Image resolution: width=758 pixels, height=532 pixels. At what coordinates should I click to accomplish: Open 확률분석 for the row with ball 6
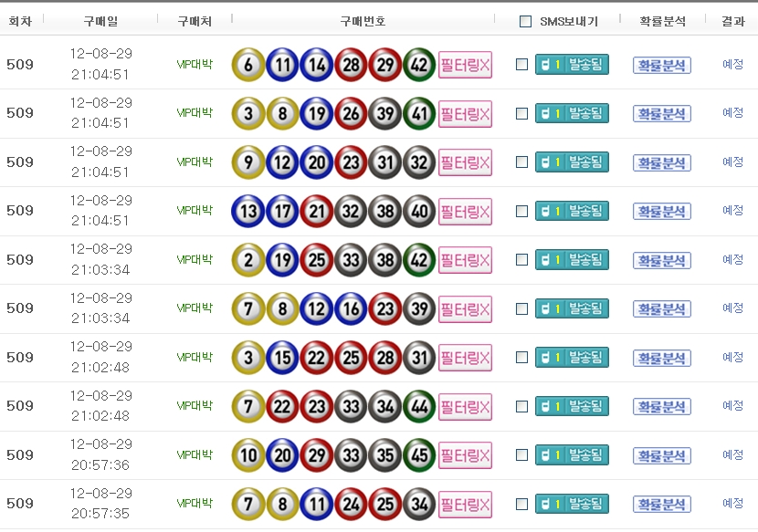(661, 65)
